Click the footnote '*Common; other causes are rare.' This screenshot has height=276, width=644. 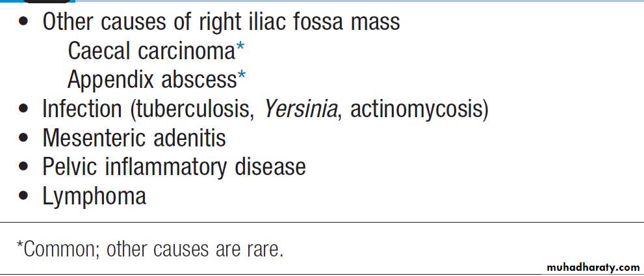pyautogui.click(x=149, y=249)
